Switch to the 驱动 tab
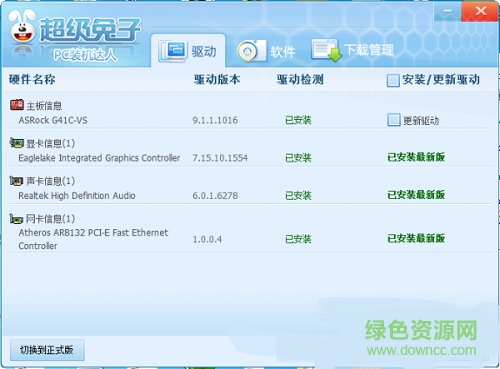500x369 pixels. coord(188,51)
